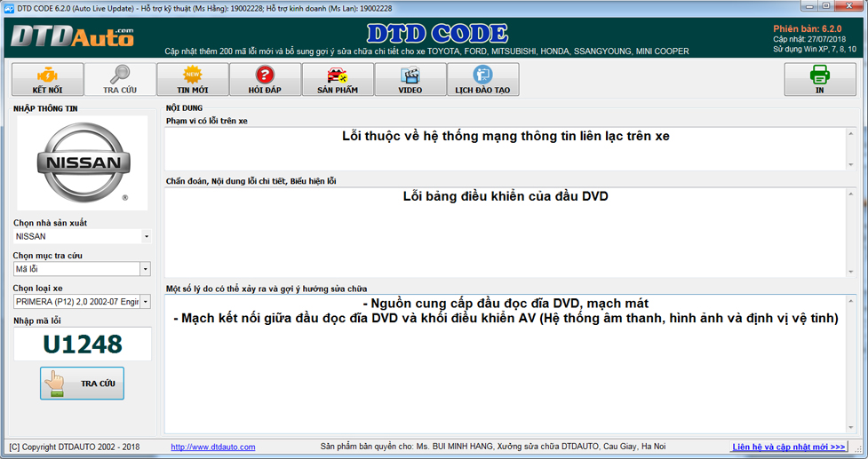Image resolution: width=868 pixels, height=459 pixels.
Task: Click the Chọn nhà sản xuất label
Action: [x=51, y=223]
